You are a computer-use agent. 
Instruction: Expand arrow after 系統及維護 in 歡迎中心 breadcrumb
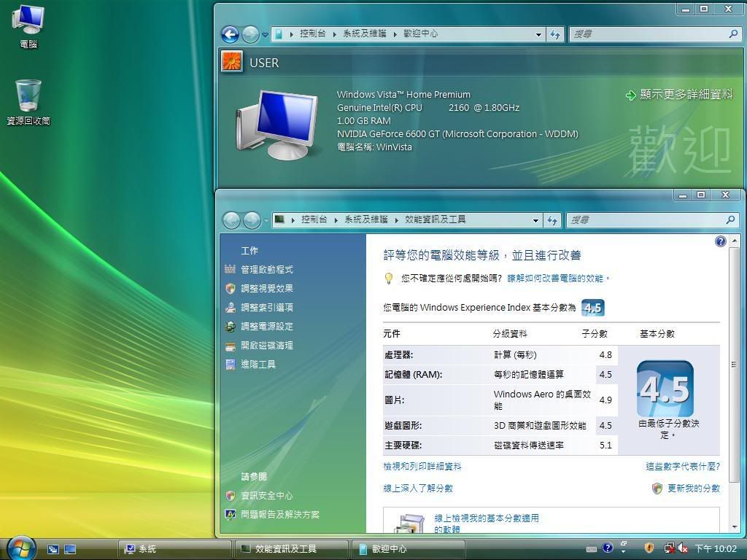click(395, 34)
